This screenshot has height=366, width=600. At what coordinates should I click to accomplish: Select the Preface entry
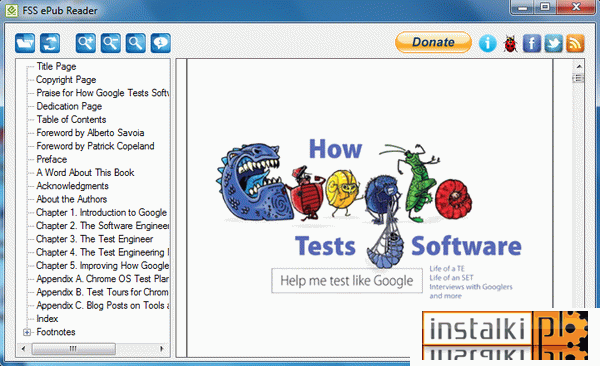pos(52,159)
